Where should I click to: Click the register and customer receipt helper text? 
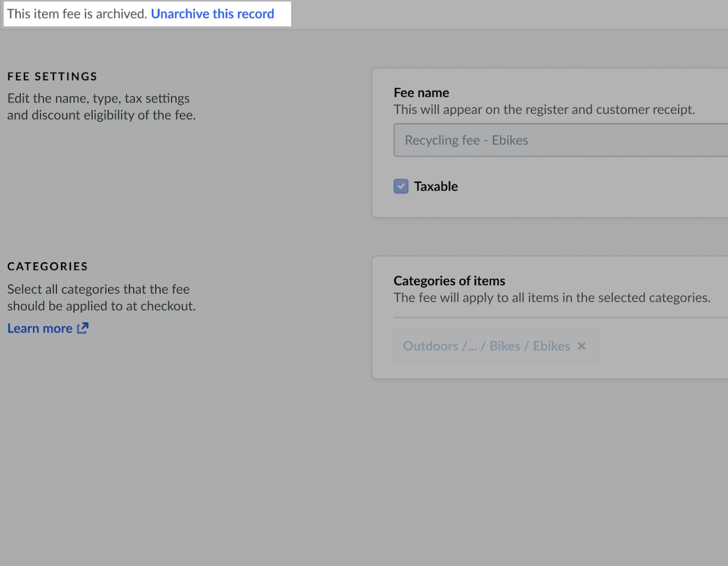click(x=544, y=110)
